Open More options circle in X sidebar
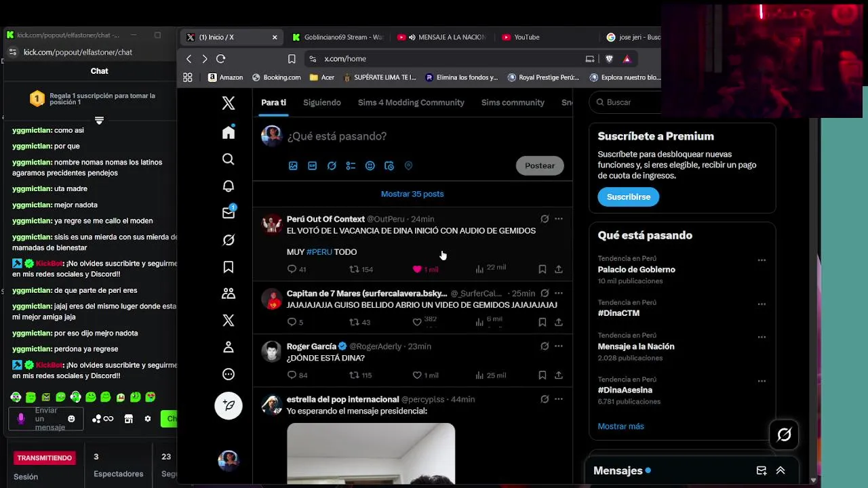 coord(229,374)
